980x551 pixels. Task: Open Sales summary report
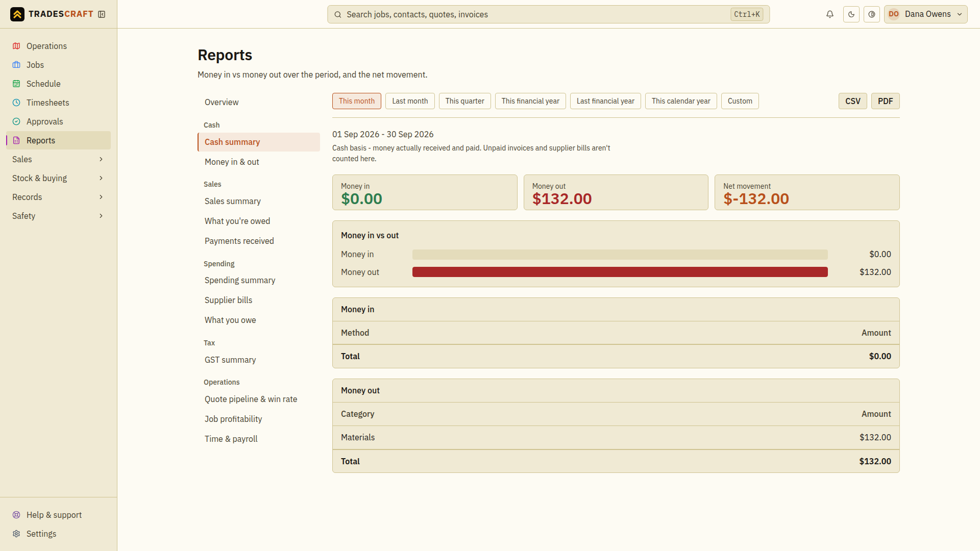pyautogui.click(x=259, y=201)
